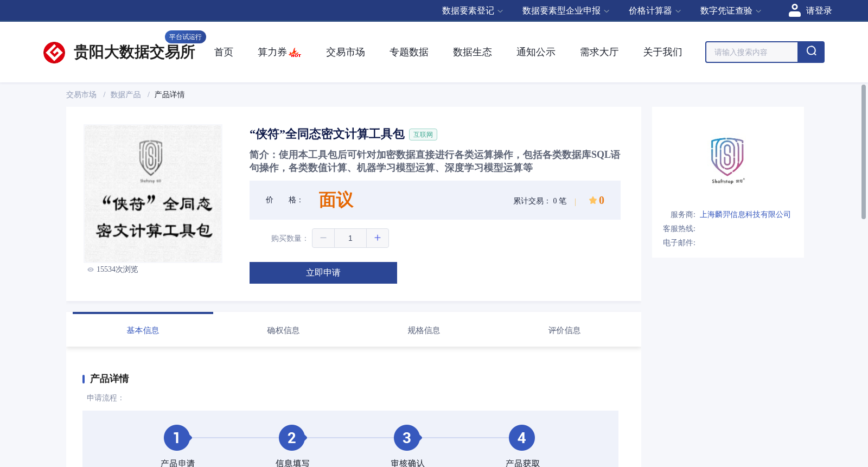Screen dimensions: 868x467
Task: Click the 15534次浏览 view count text
Action: pyautogui.click(x=117, y=270)
